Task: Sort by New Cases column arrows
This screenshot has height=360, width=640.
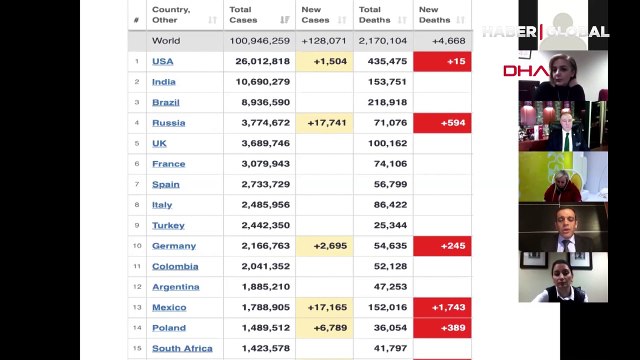Action: click(x=342, y=20)
